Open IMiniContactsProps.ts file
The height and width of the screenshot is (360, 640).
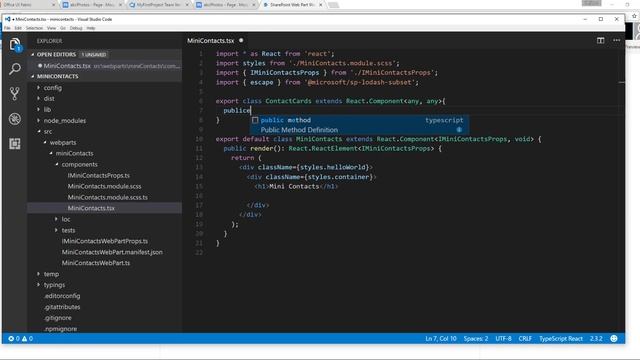[98, 176]
